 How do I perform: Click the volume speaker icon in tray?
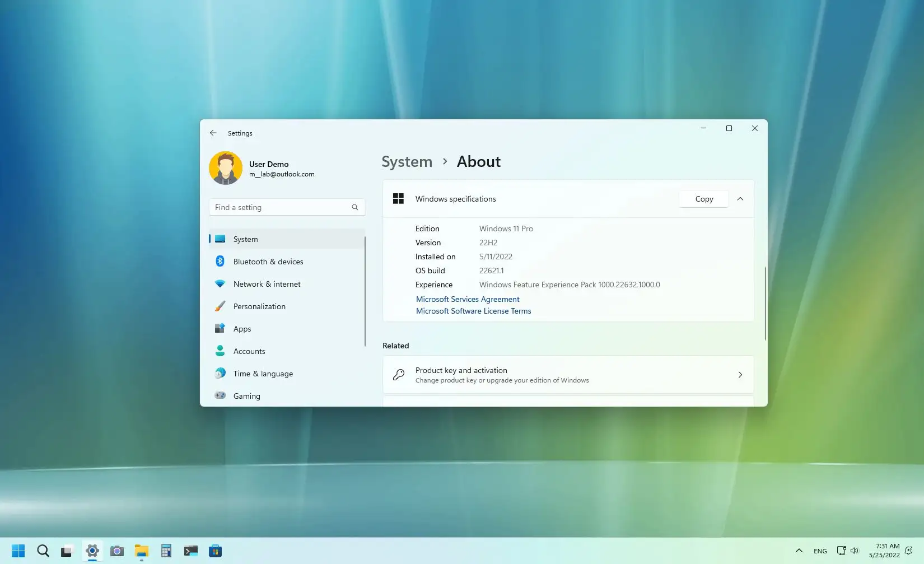855,551
